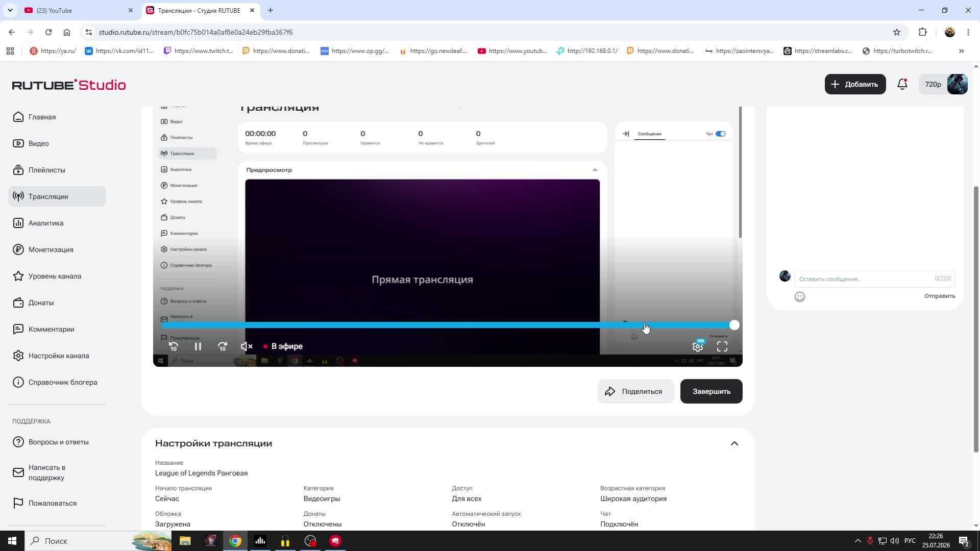Close the YouTube browser tab

[x=131, y=10]
